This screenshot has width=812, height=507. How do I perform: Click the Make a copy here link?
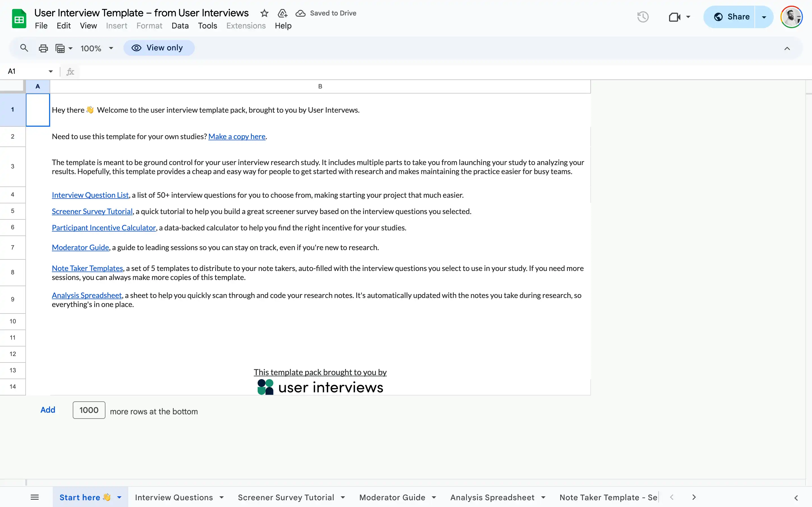[x=237, y=137]
